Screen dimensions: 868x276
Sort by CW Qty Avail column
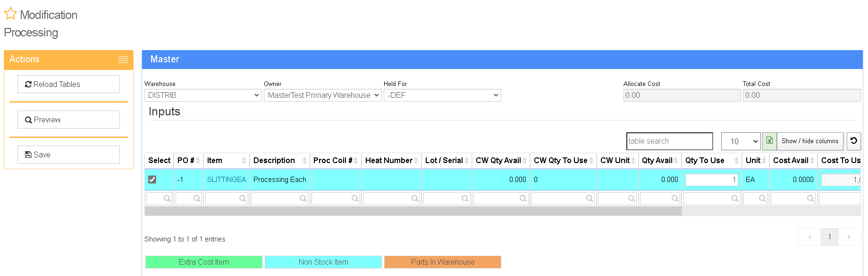[501, 160]
